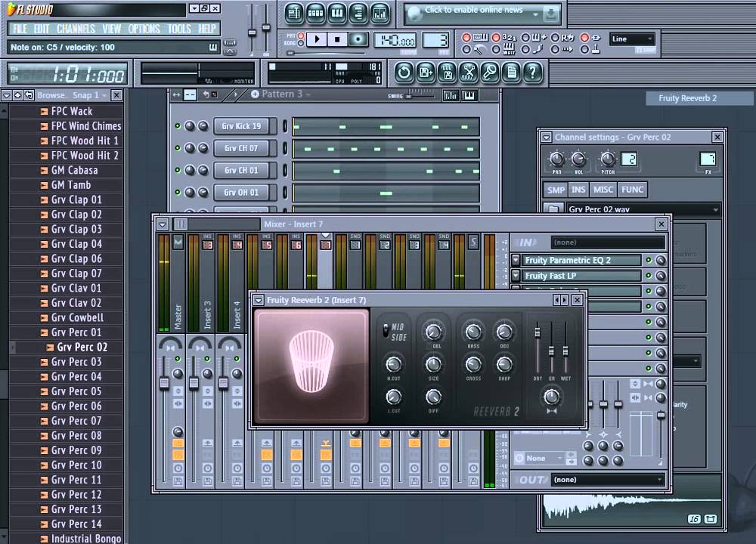Click the waveform 16-bit icon in the channel settings

(x=694, y=519)
